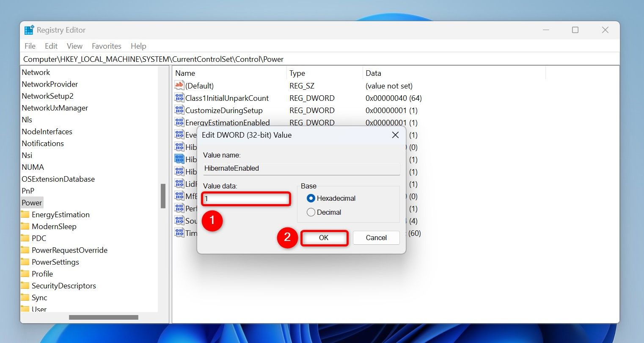Select the Network key in the tree
The width and height of the screenshot is (644, 343).
pos(36,72)
